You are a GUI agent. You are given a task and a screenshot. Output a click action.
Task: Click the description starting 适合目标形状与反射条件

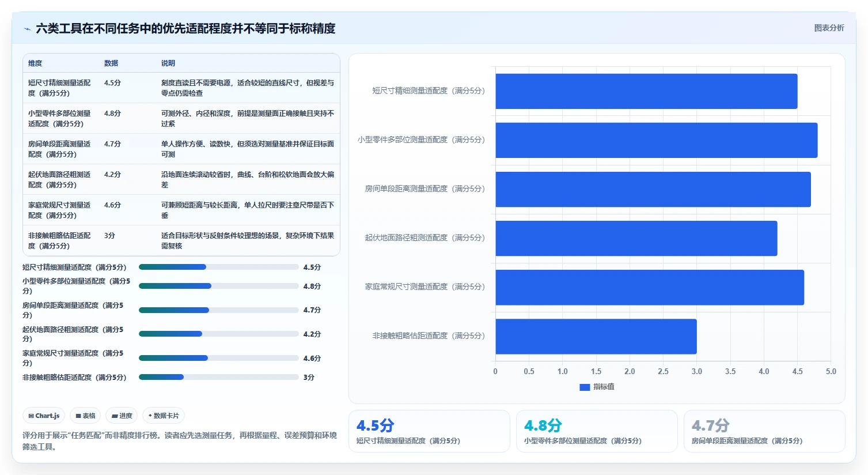pos(248,240)
